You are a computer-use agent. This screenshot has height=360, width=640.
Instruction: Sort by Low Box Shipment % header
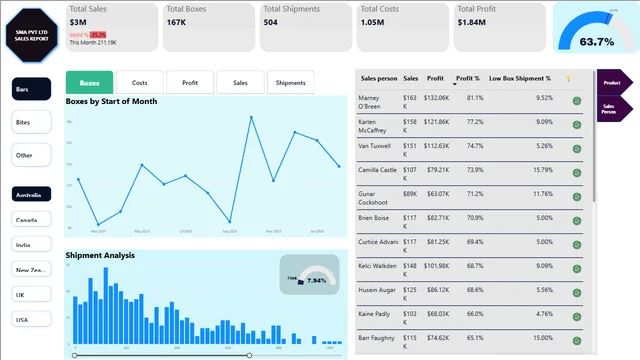click(x=520, y=78)
